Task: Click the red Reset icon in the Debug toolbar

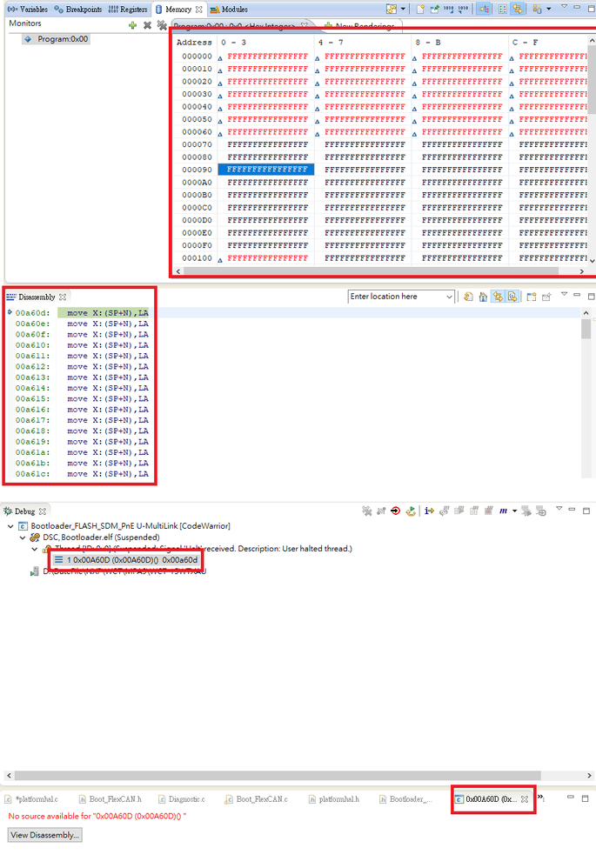Action: point(396,511)
